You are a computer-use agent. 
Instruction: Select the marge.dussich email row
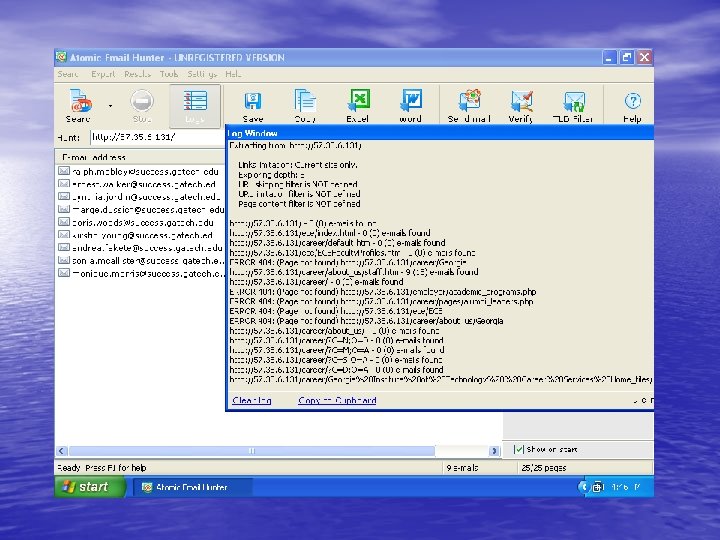[x=140, y=209]
